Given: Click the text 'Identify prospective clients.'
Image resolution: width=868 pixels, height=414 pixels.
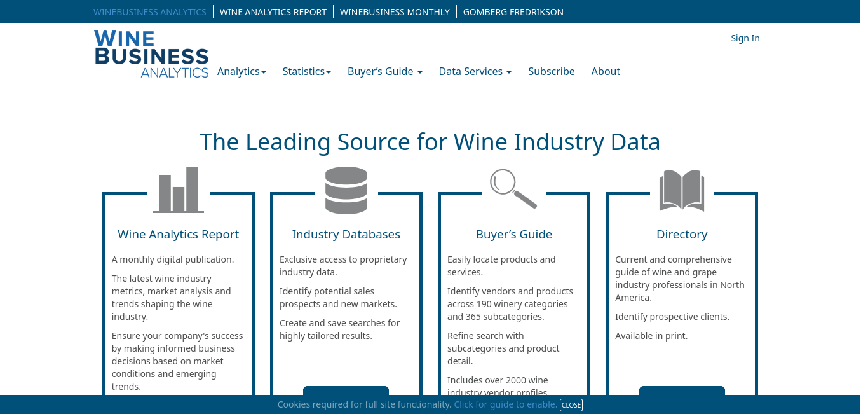Looking at the screenshot, I should (x=672, y=317).
